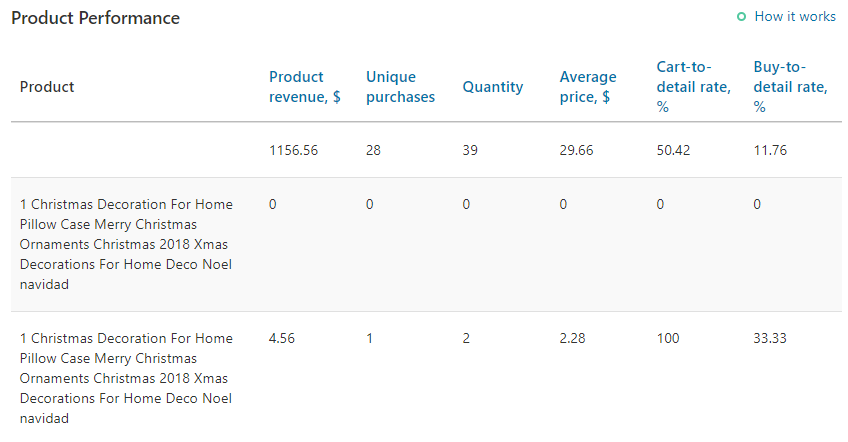The width and height of the screenshot is (848, 442).
Task: Click the Product column header
Action: coord(47,87)
